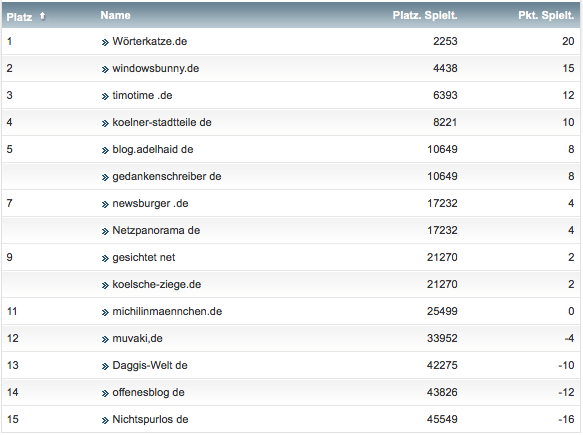Open the newsburger .de link
Viewport: 583px width, 435px height.
(150, 203)
